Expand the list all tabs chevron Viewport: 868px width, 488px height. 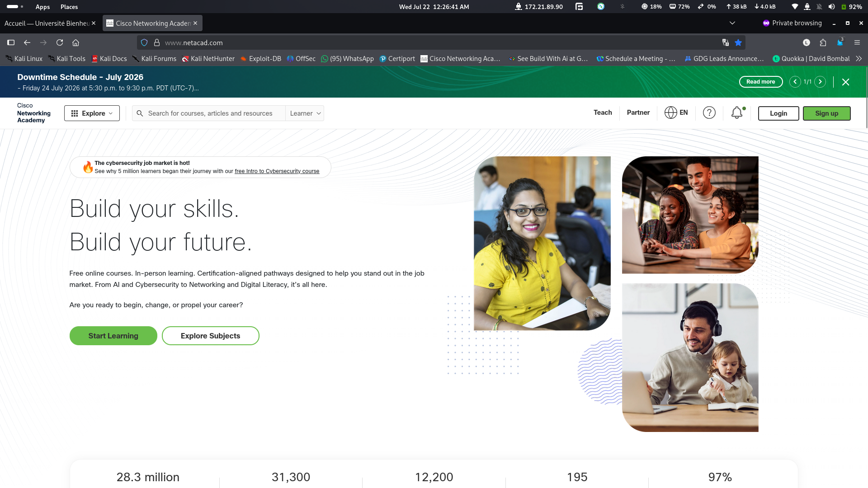coord(732,23)
